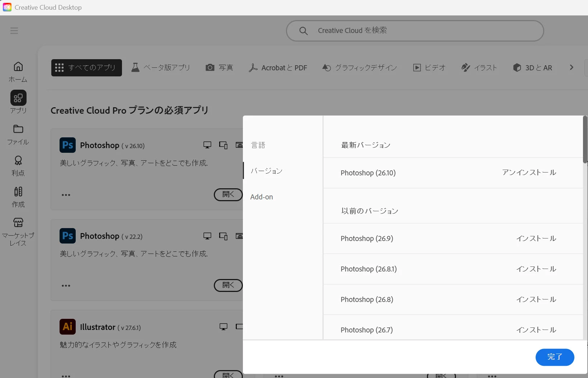Click desktop platform icon on Photoshop v26.10 card
The height and width of the screenshot is (378, 588).
pyautogui.click(x=207, y=145)
